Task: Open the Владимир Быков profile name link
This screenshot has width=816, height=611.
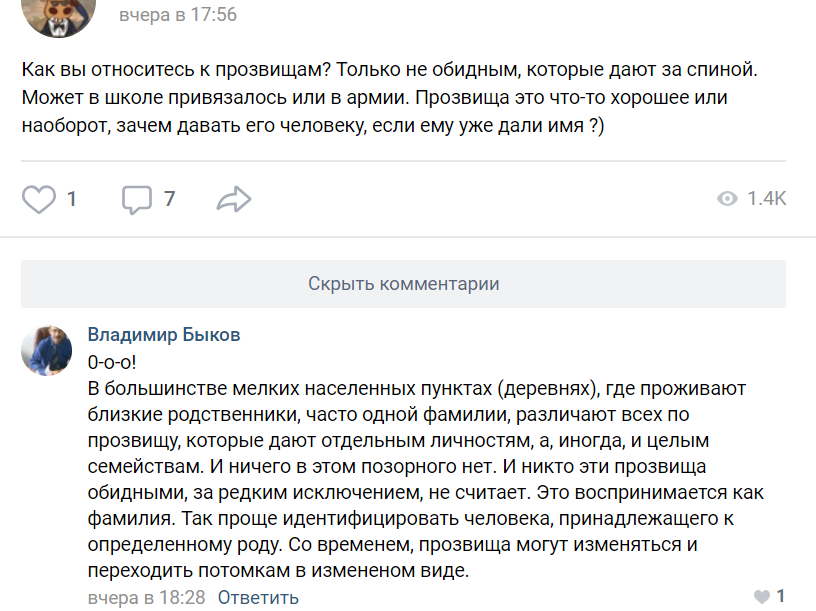Action: pos(164,335)
